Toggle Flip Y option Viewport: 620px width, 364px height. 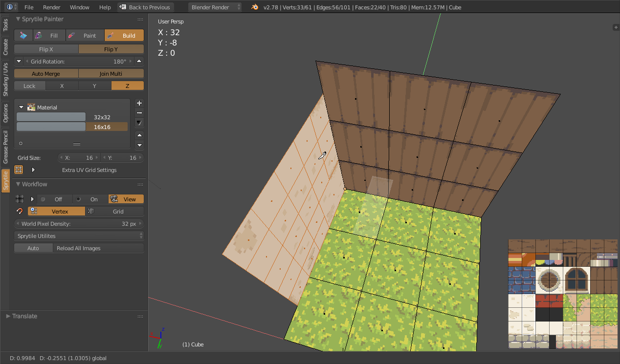pos(111,49)
